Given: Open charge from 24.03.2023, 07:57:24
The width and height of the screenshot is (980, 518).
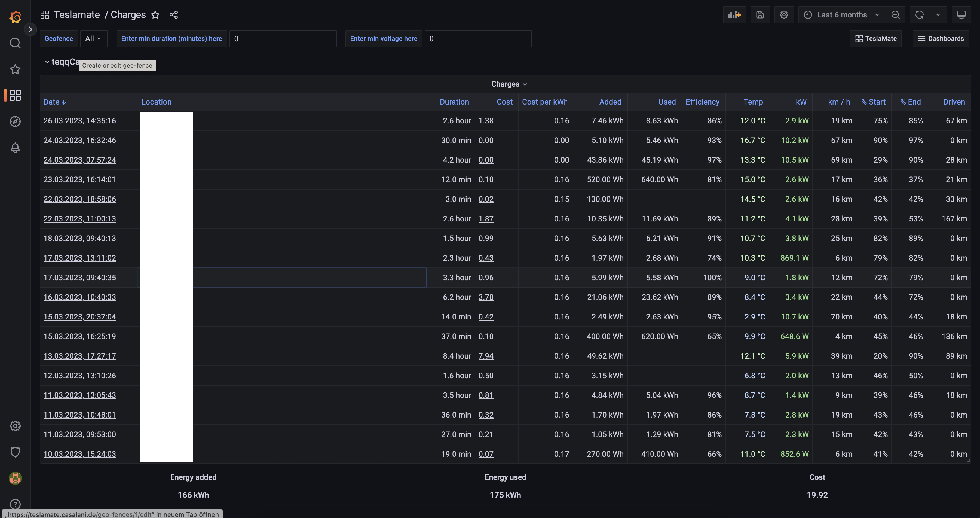Looking at the screenshot, I should [x=79, y=160].
